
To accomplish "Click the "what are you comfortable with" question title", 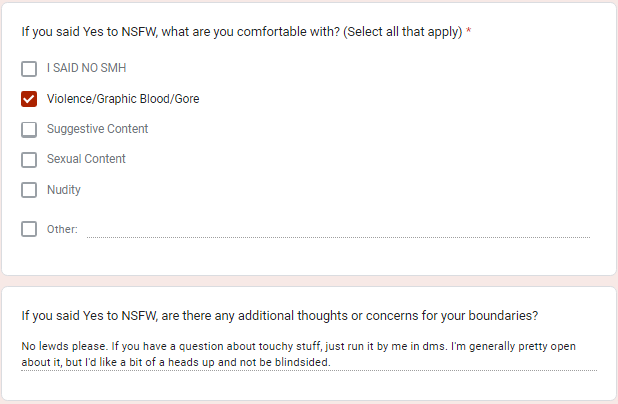I will 240,32.
